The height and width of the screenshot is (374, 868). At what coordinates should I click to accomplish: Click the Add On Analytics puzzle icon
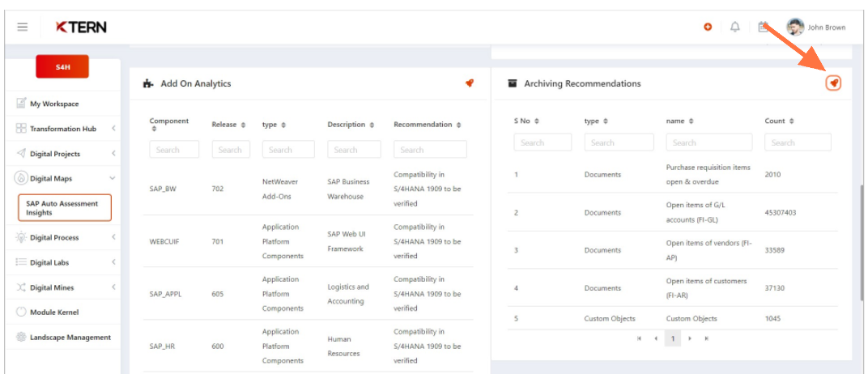(148, 84)
